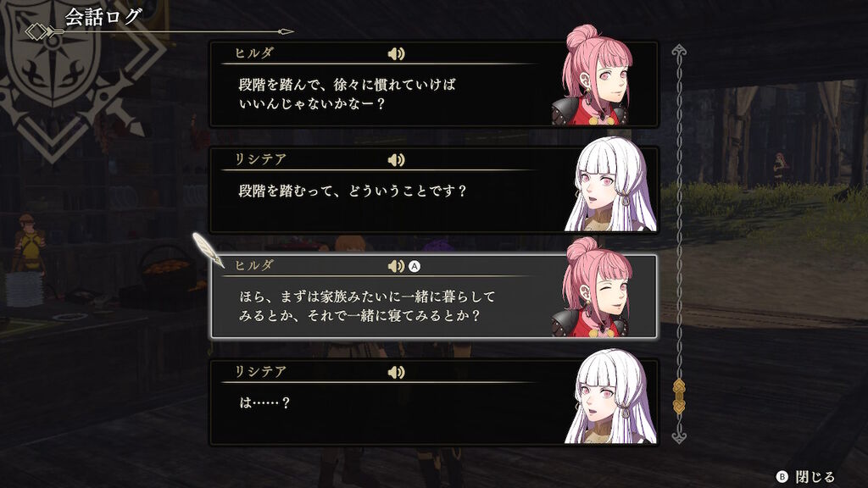Click the A button prompt icon
The width and height of the screenshot is (868, 488).
(x=414, y=267)
